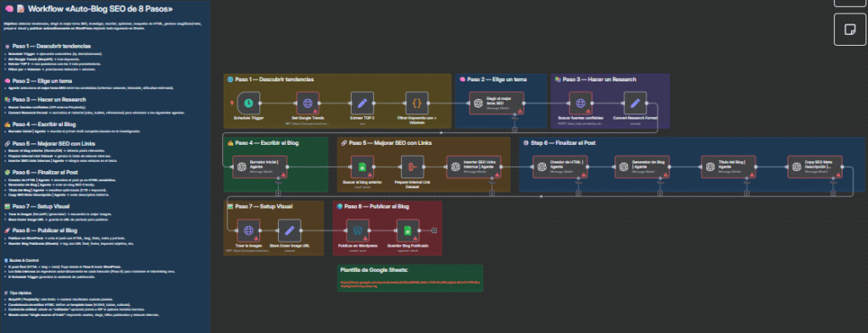
Task: Add a tool under Borrador Inicial Agente
Action: coord(278,193)
